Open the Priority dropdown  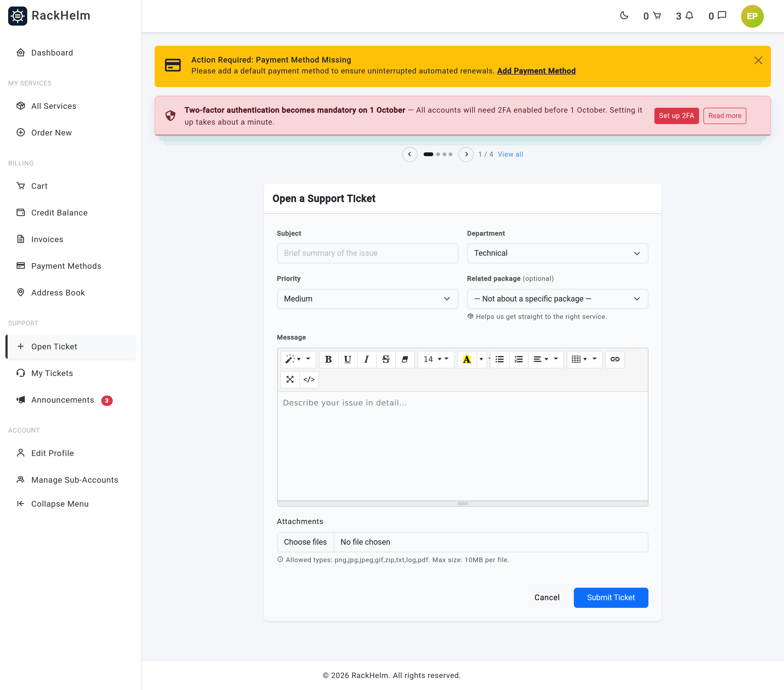(367, 299)
